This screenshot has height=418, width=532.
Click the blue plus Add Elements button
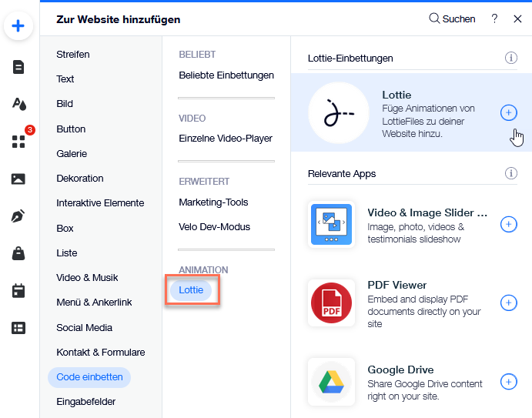18,25
